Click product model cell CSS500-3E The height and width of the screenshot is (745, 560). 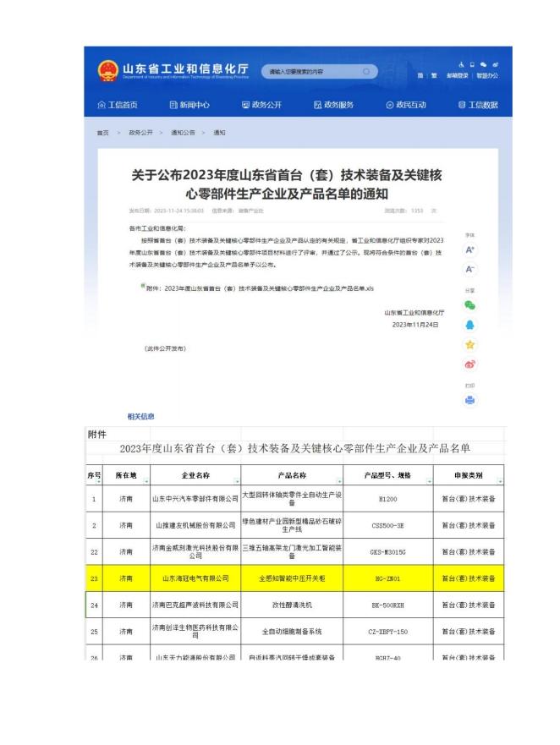pyautogui.click(x=388, y=525)
